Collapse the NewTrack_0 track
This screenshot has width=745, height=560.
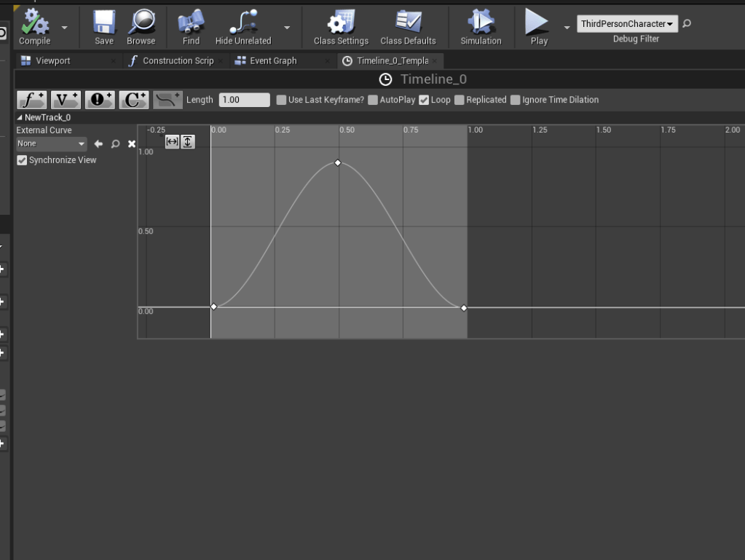coord(20,118)
